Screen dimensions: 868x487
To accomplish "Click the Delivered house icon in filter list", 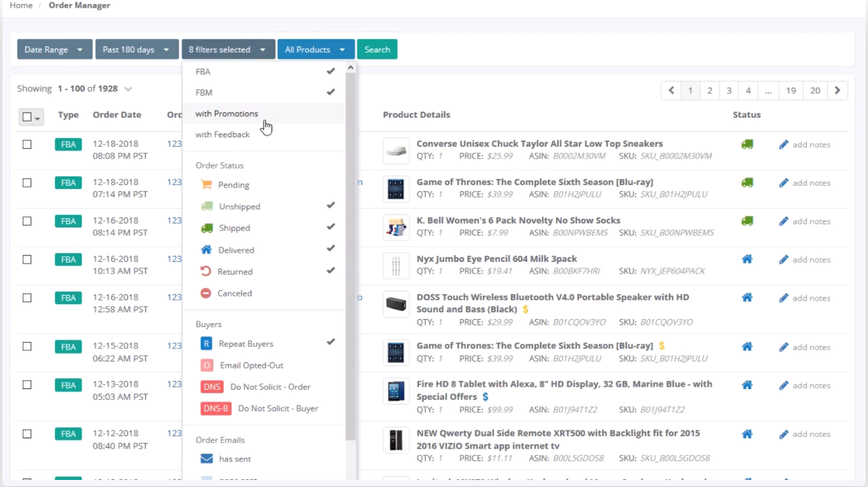I will click(x=206, y=249).
